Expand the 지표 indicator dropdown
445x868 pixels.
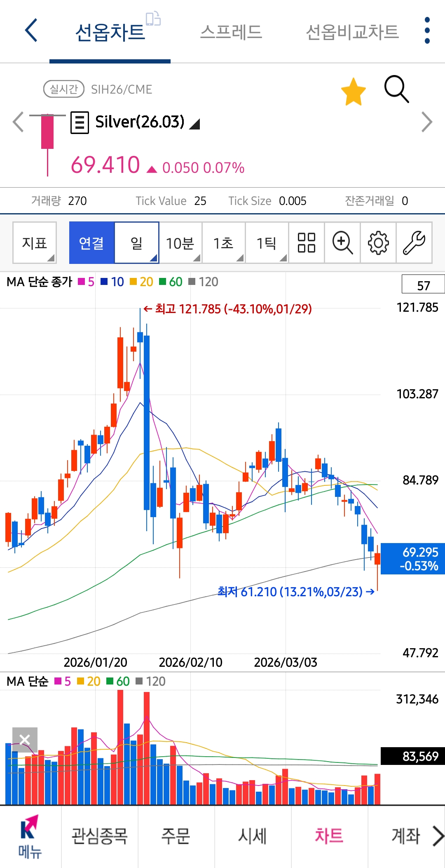35,242
